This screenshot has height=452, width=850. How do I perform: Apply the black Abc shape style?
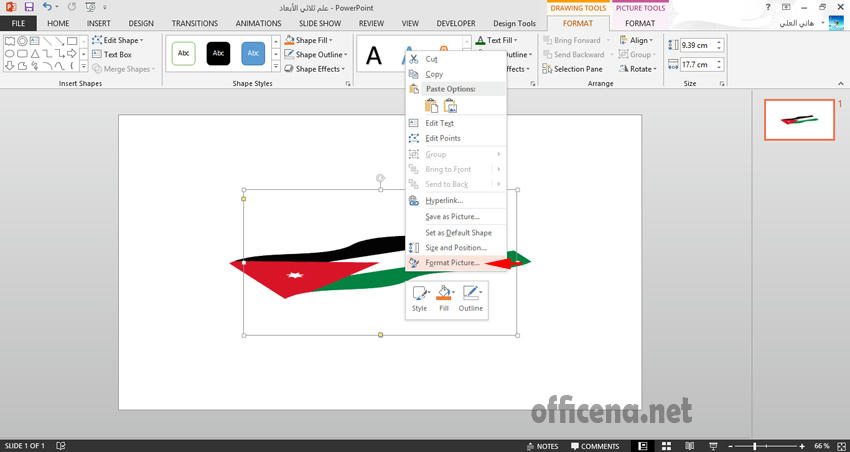click(x=218, y=53)
